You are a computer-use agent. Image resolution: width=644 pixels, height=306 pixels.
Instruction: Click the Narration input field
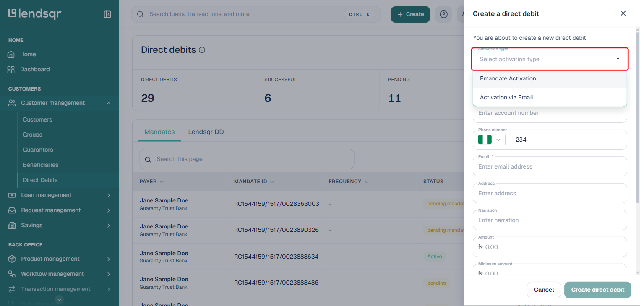click(550, 220)
